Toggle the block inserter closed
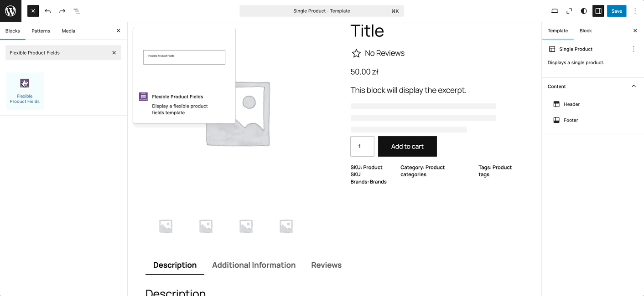This screenshot has height=296, width=644. [32, 10]
